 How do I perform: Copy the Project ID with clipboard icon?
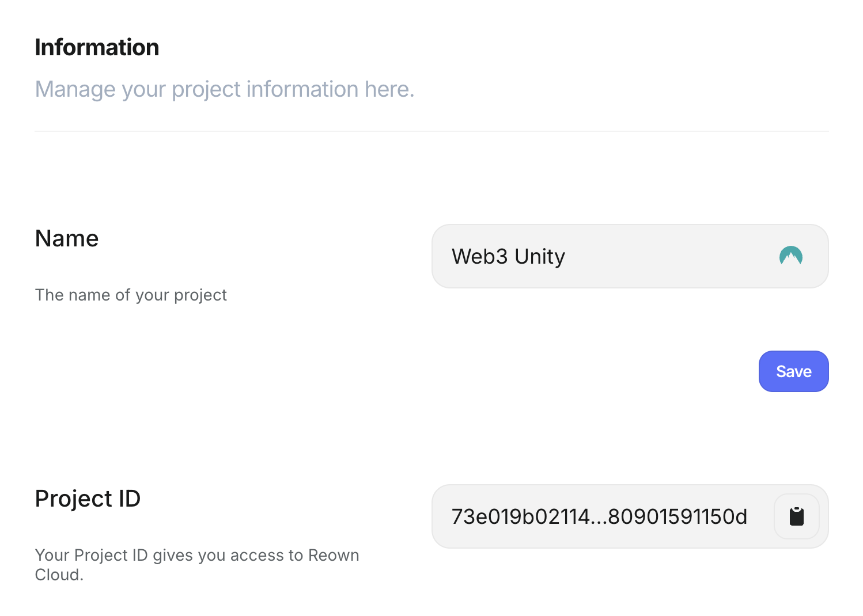coord(796,516)
